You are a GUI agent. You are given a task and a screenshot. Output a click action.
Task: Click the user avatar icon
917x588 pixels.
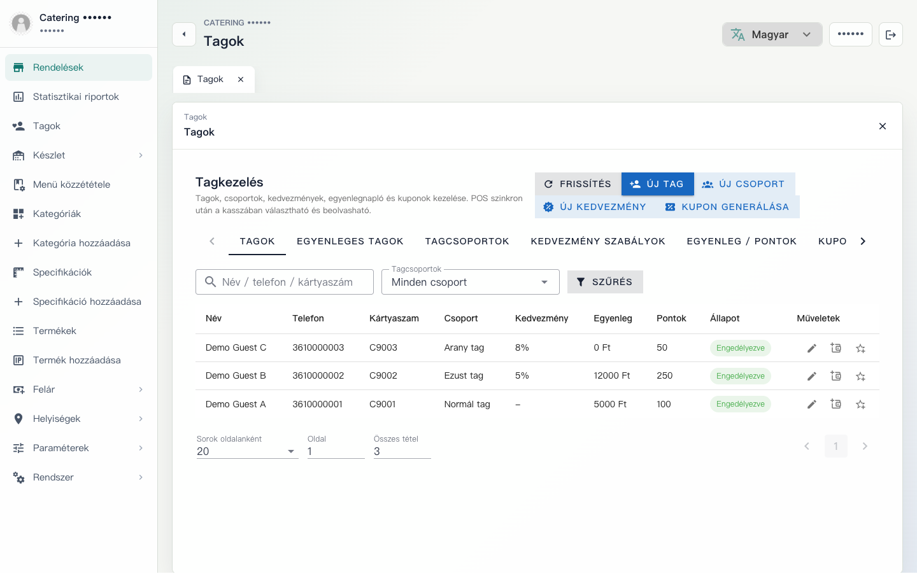(x=21, y=24)
